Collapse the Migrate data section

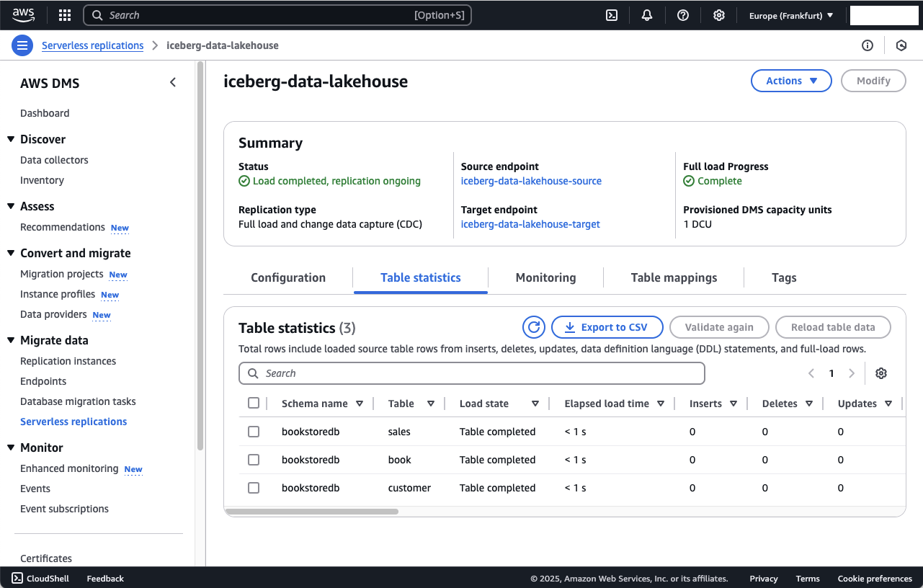pos(12,340)
